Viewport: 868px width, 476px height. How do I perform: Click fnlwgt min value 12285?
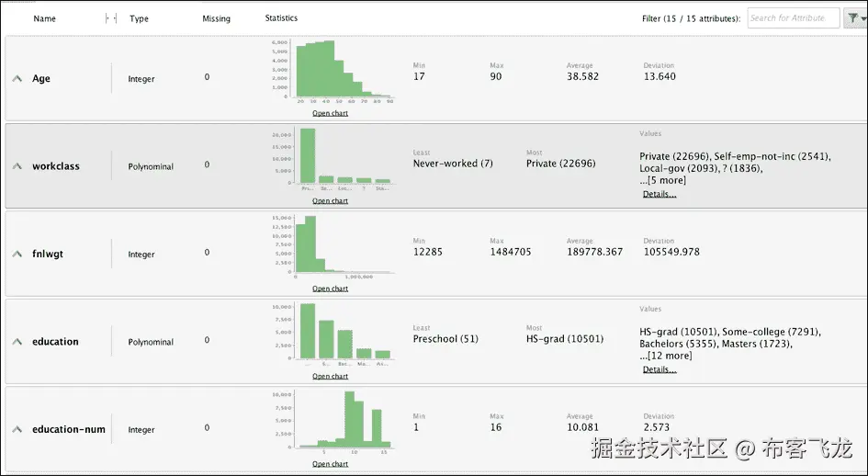pos(428,252)
